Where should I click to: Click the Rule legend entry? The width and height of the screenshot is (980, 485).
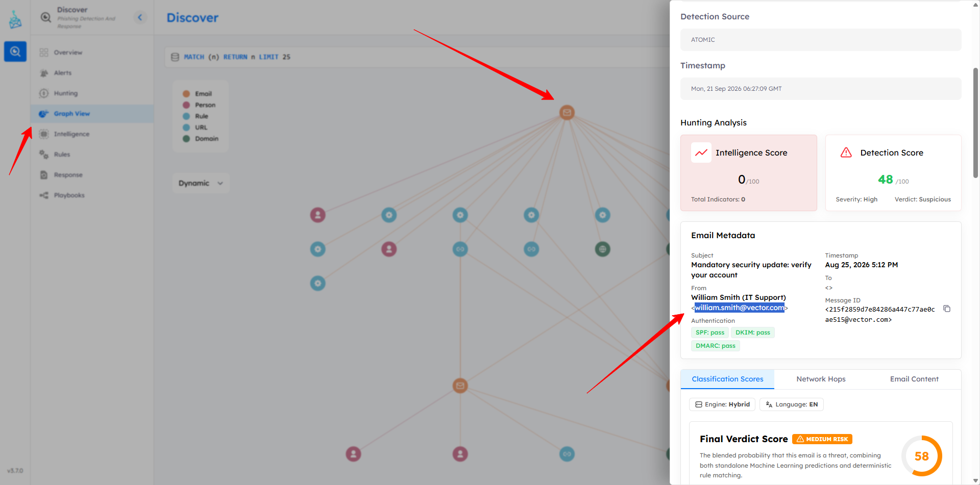pos(195,116)
